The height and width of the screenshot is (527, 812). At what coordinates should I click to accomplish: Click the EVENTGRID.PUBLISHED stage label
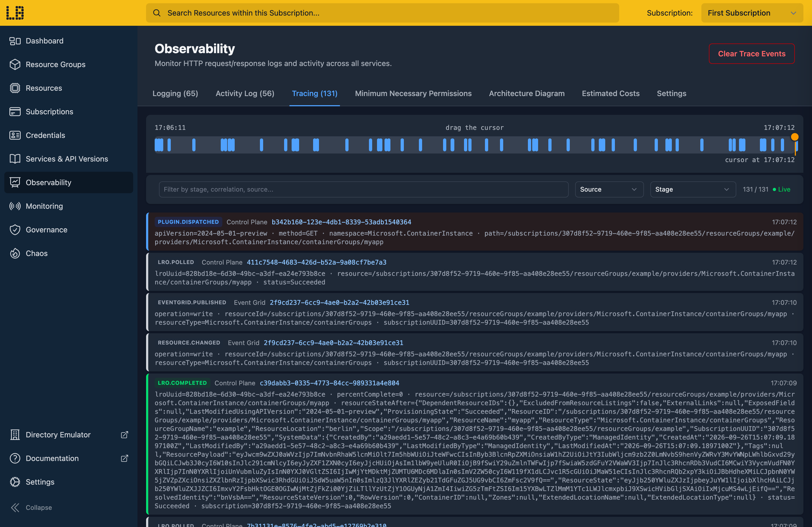click(x=192, y=302)
